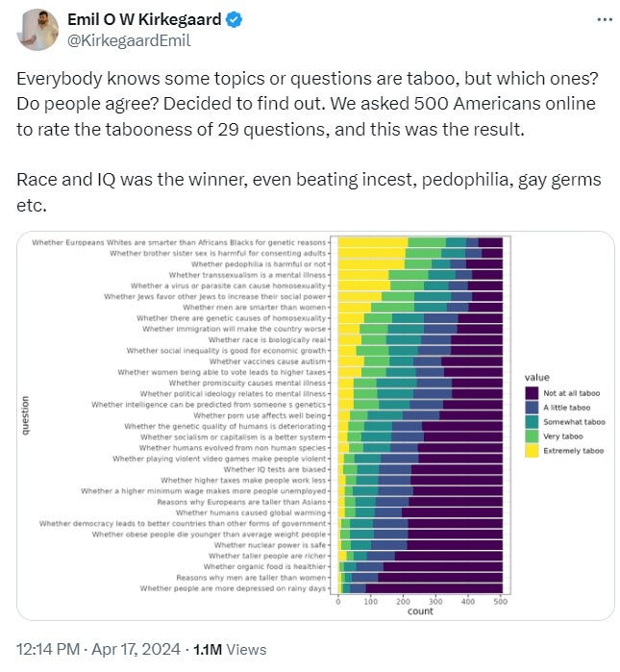Click the '500' tick on the count axis

click(x=501, y=600)
